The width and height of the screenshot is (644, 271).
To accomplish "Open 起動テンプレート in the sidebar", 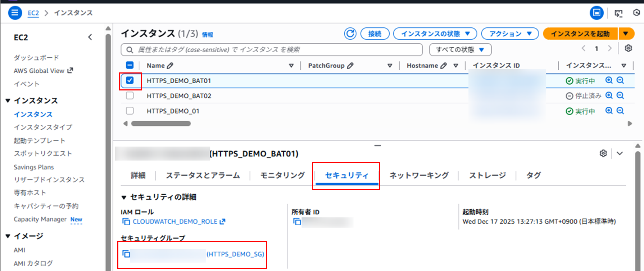I will tap(40, 141).
